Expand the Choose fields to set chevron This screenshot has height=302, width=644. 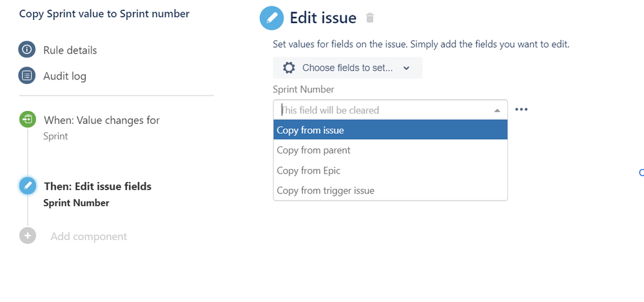[x=406, y=68]
